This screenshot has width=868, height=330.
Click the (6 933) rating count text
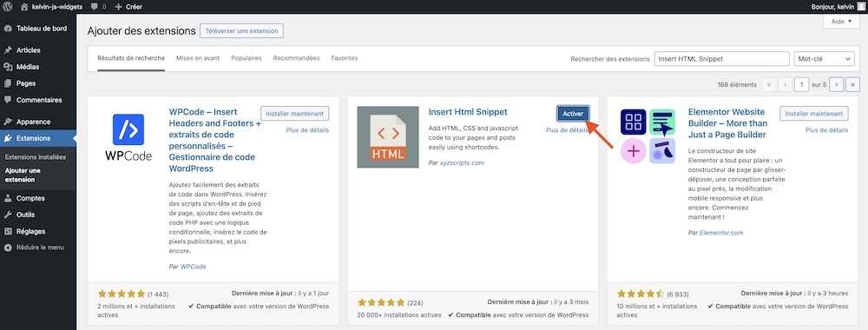tap(678, 294)
